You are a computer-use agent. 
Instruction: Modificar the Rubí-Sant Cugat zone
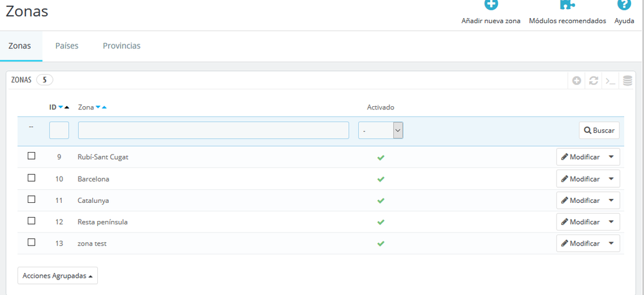580,157
